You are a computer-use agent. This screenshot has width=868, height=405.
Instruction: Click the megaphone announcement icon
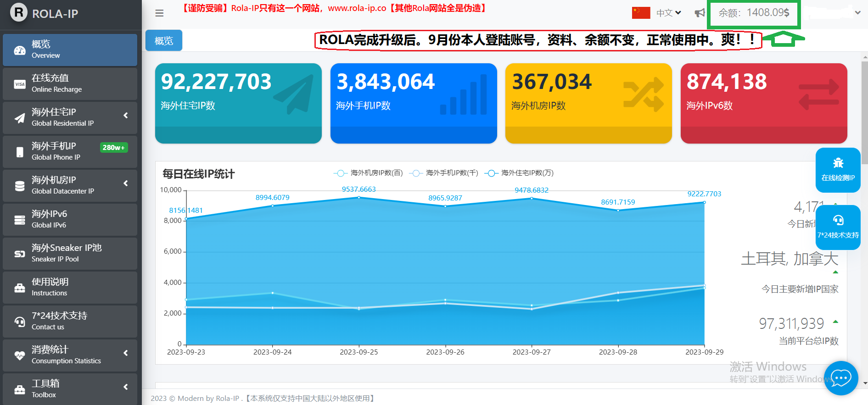click(x=700, y=13)
